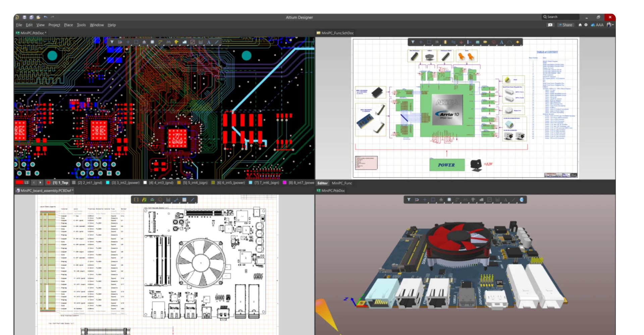Open the Project menu
Image resolution: width=644 pixels, height=335 pixels.
54,25
